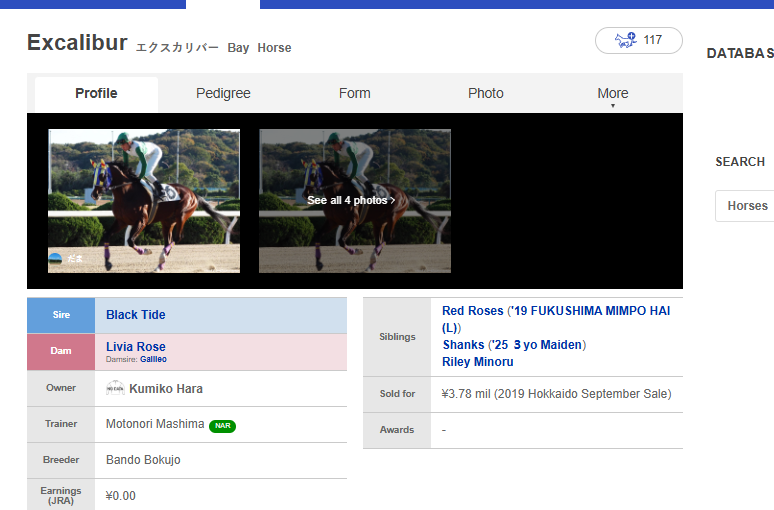Click the Earnings (JRA) label cell
The width and height of the screenshot is (774, 510).
coord(61,495)
